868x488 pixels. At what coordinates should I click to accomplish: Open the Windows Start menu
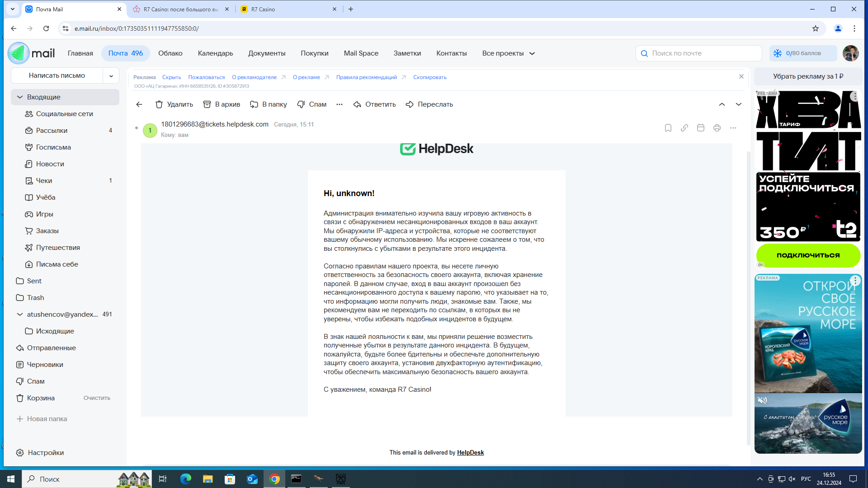tap(11, 479)
